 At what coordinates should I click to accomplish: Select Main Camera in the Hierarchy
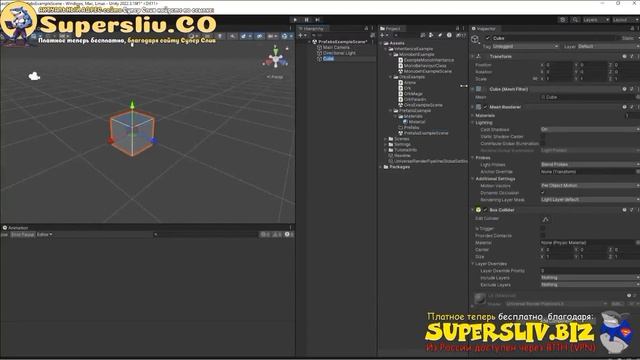[336, 47]
